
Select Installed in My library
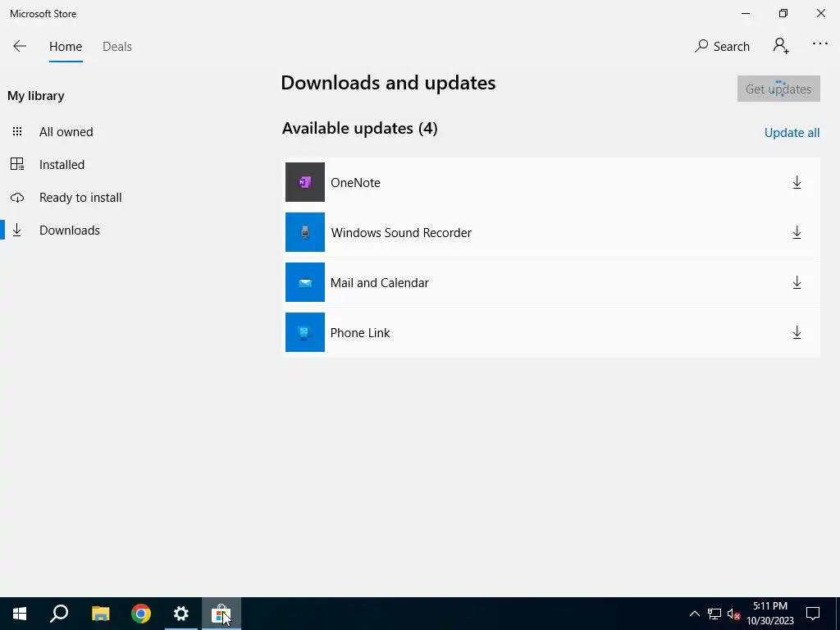point(62,164)
